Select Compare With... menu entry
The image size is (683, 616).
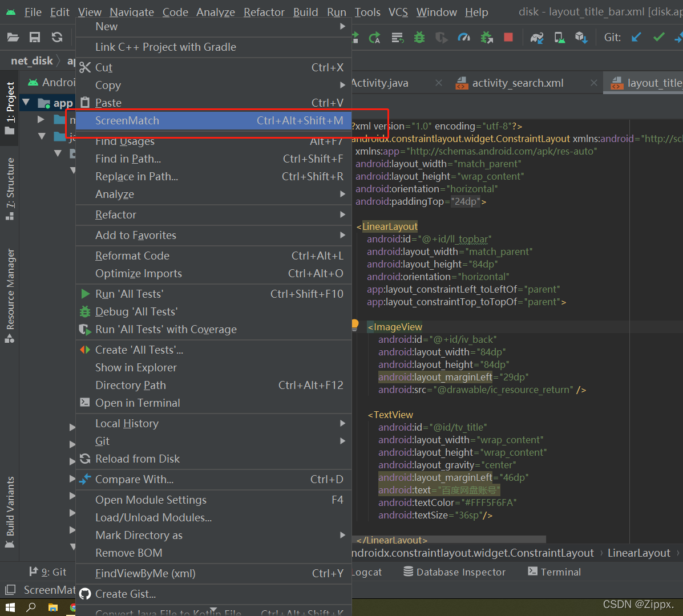click(213, 479)
